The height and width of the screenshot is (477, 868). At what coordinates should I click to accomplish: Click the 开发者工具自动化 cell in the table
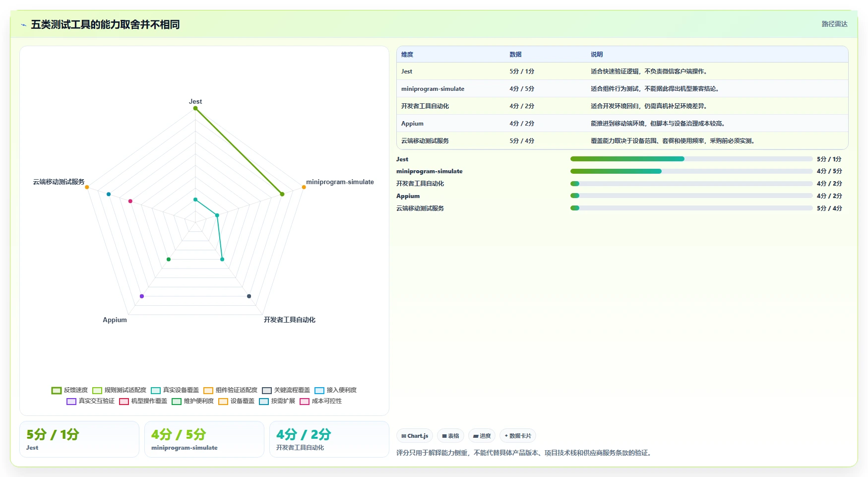click(x=425, y=106)
